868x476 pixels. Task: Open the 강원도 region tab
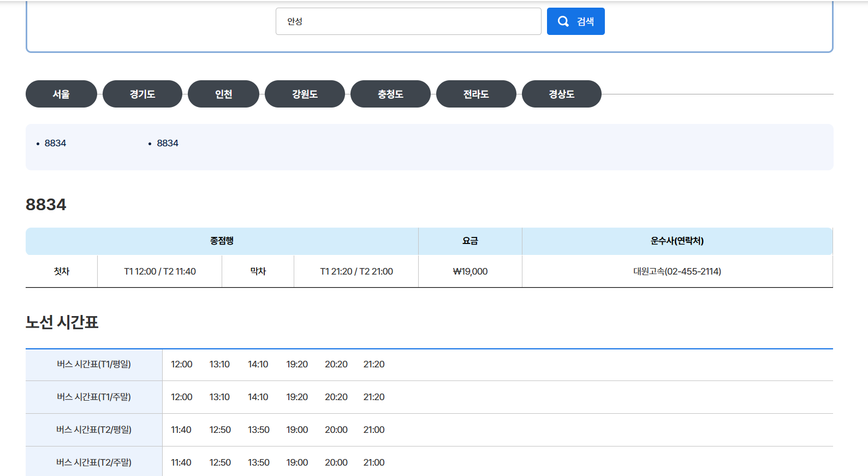pyautogui.click(x=305, y=94)
